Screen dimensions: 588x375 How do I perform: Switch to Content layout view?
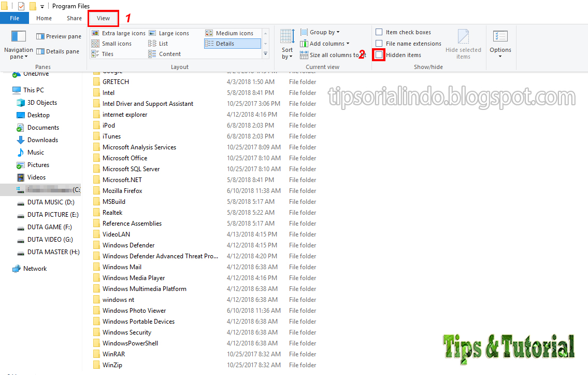click(x=169, y=53)
